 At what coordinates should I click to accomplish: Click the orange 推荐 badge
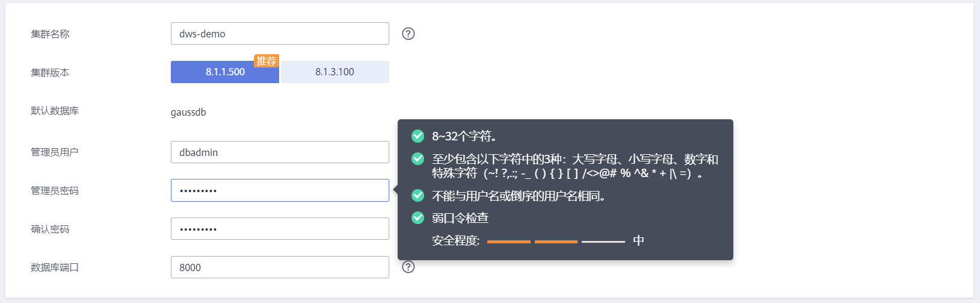click(267, 61)
